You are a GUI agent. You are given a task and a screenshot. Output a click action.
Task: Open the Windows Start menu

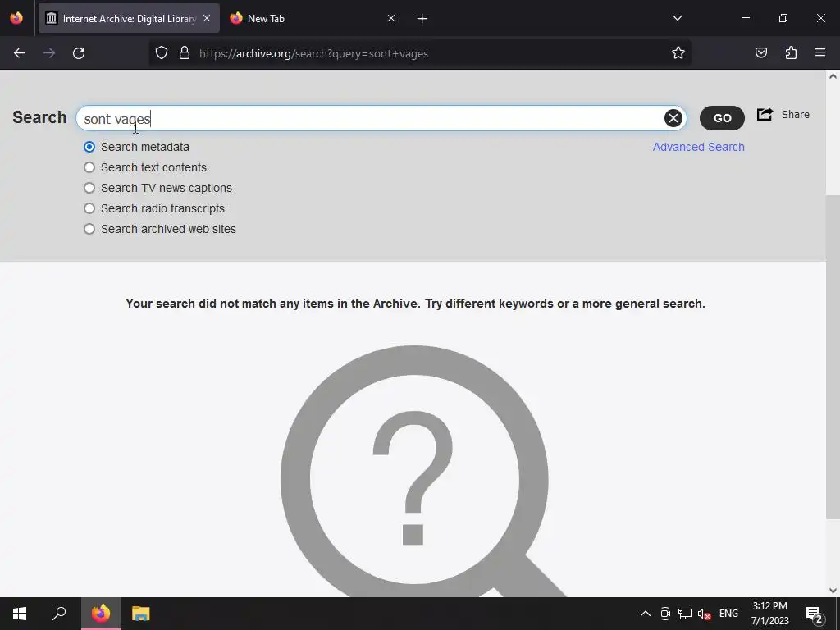pyautogui.click(x=20, y=614)
